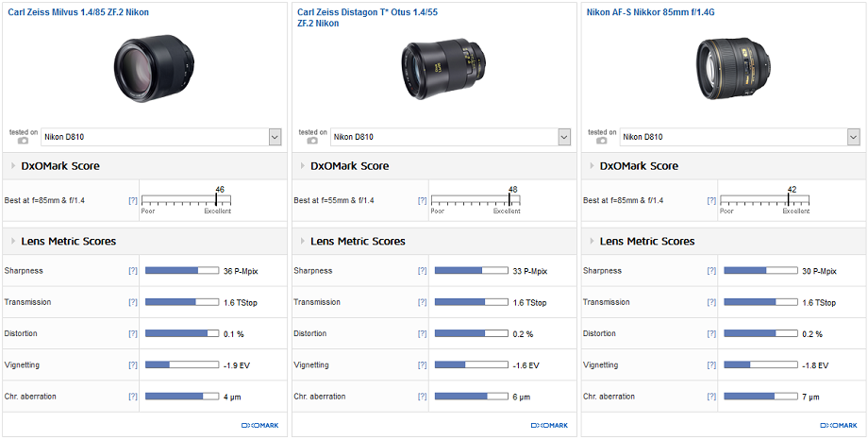Click DXOMARK logo in the Otus panel
This screenshot has height=440, width=868.
pyautogui.click(x=549, y=426)
